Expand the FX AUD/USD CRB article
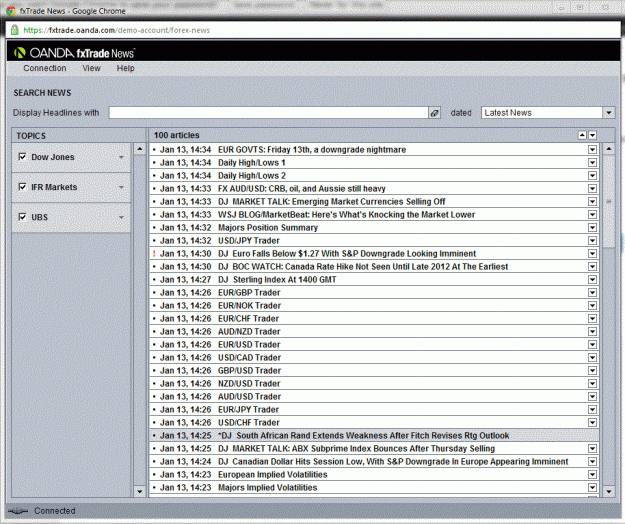625x524 pixels. point(592,188)
